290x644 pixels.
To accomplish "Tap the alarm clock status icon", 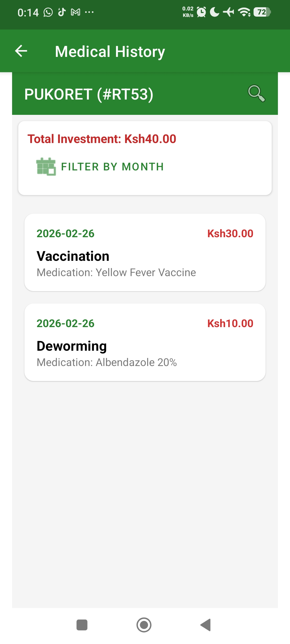I will tap(201, 12).
